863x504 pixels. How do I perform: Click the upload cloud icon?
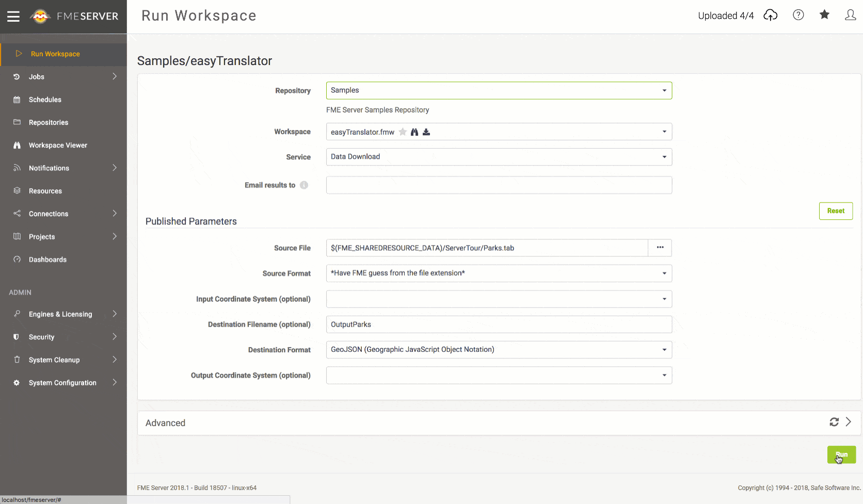click(x=771, y=15)
